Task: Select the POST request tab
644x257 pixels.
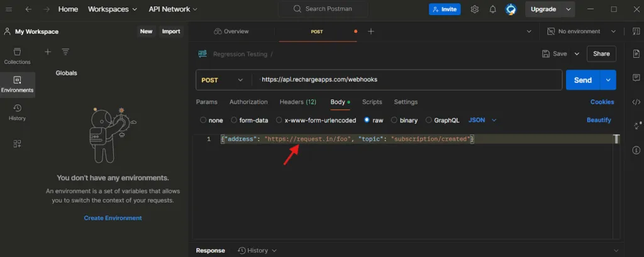Action: pos(318,31)
